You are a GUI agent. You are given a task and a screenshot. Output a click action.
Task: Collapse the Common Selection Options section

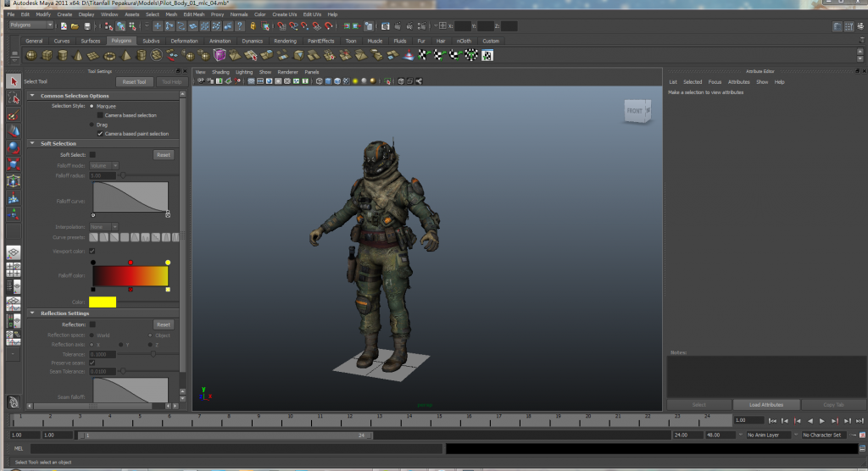33,96
